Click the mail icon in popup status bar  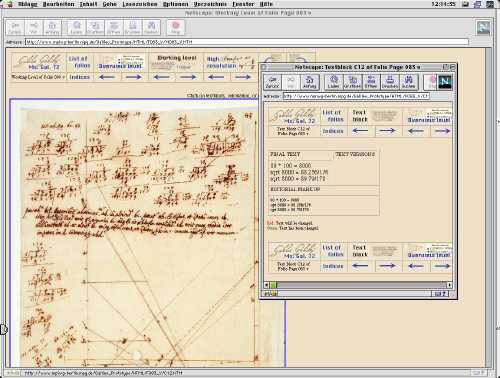[x=440, y=294]
